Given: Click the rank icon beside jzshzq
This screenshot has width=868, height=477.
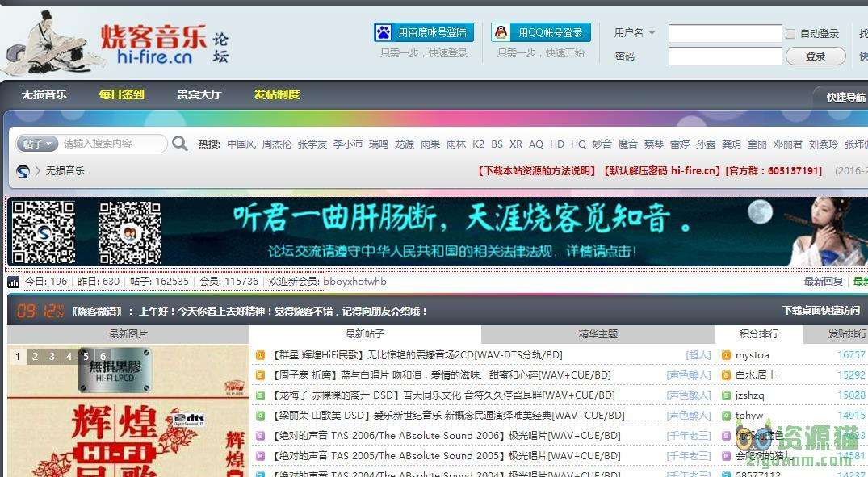Looking at the screenshot, I should [726, 395].
